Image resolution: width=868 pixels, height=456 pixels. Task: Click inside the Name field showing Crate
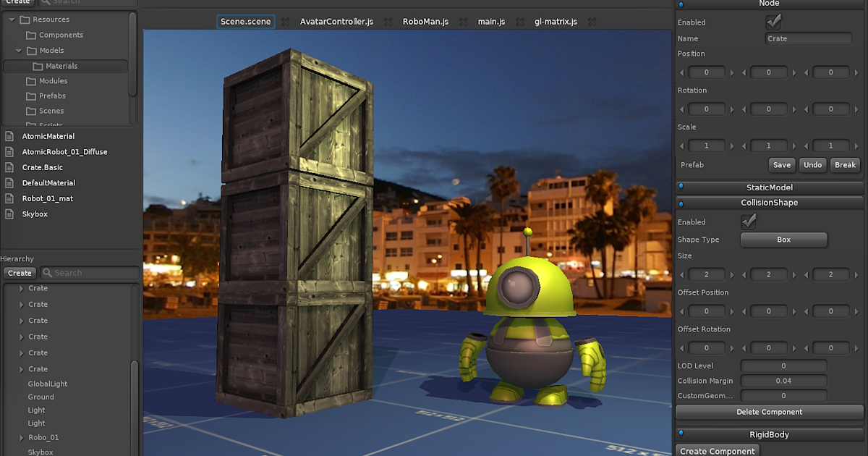pyautogui.click(x=808, y=38)
